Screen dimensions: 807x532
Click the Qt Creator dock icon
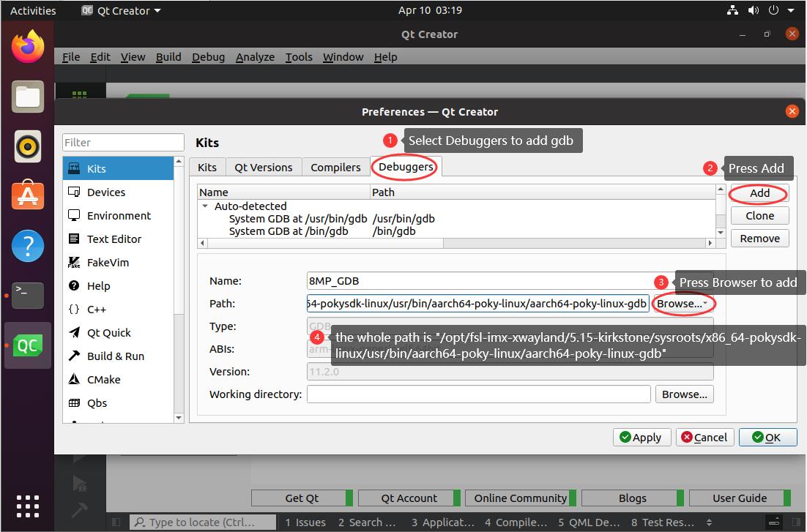28,345
